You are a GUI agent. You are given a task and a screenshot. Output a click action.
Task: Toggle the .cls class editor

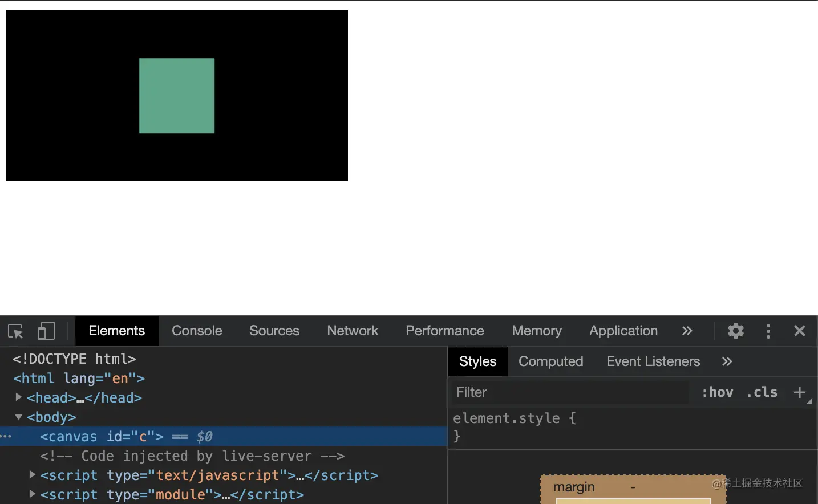pyautogui.click(x=762, y=392)
